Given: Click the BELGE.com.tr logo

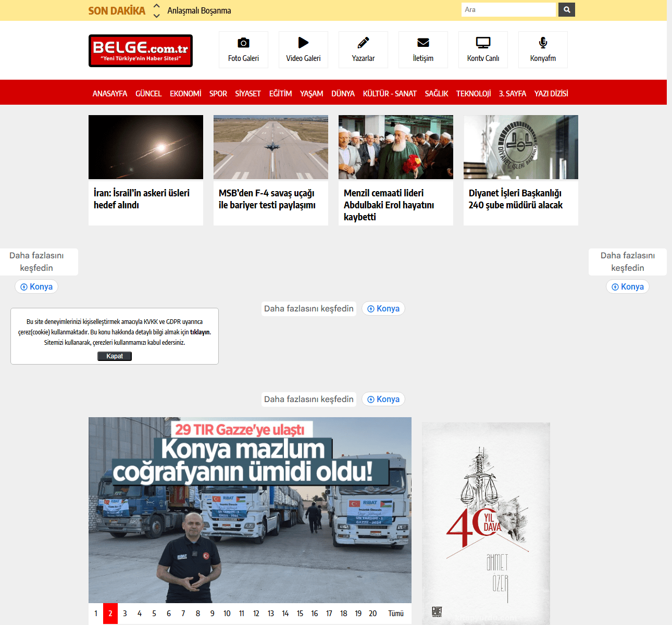Looking at the screenshot, I should (x=141, y=51).
